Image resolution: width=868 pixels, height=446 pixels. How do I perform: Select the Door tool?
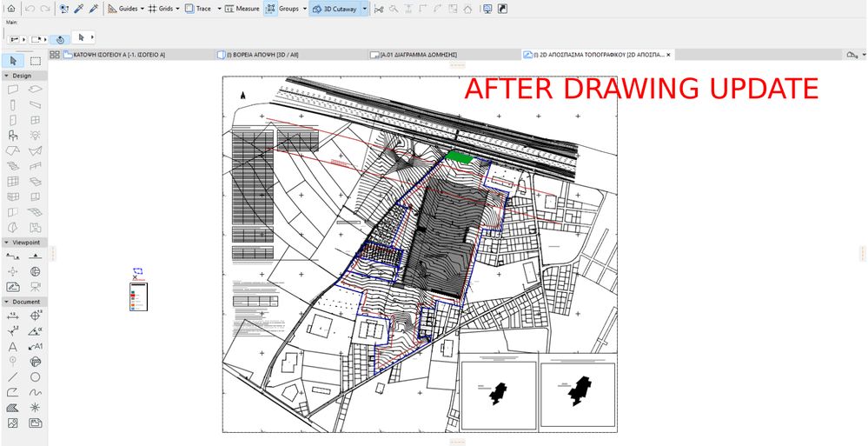pos(13,120)
